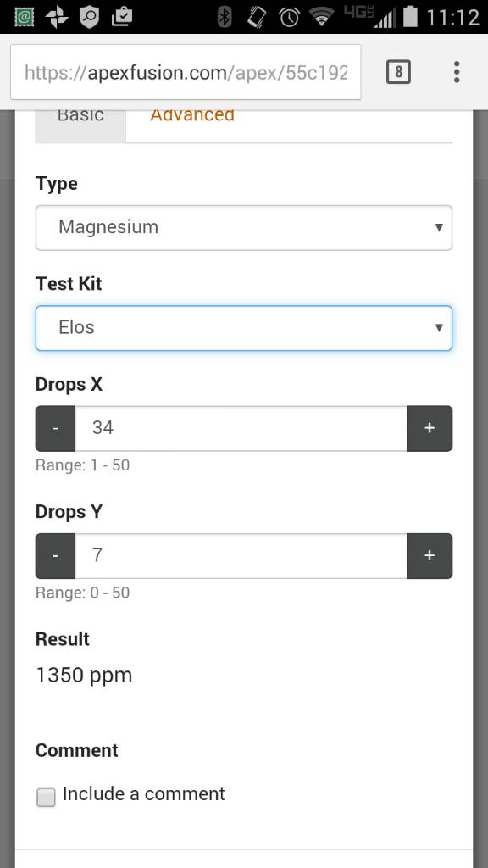The width and height of the screenshot is (488, 868).
Task: Open the browser tab switcher showing 8
Action: coord(398,72)
